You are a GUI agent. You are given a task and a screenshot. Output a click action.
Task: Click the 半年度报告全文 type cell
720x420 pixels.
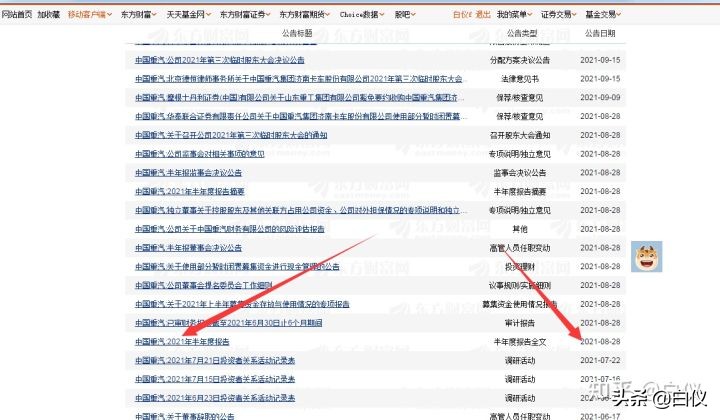520,342
